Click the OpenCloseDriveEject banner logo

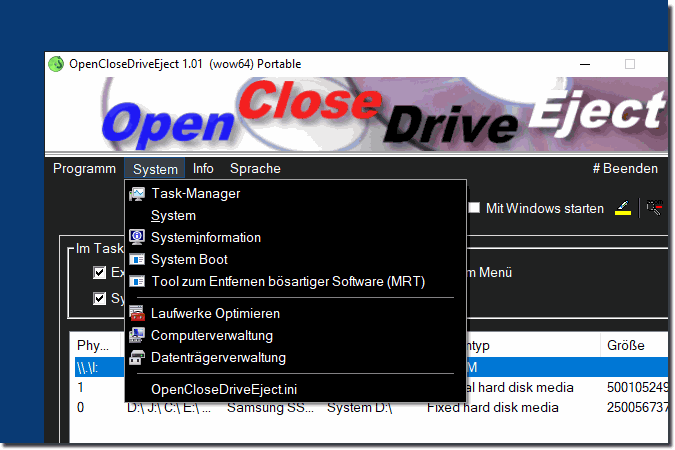(356, 114)
